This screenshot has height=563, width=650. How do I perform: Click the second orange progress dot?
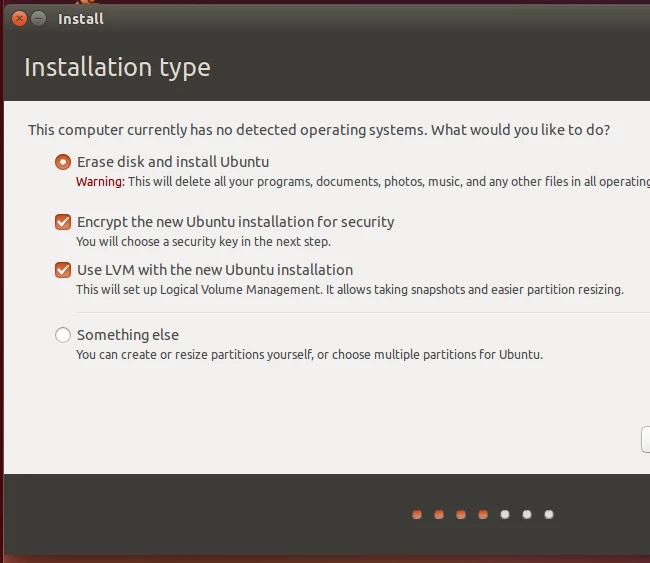(439, 515)
